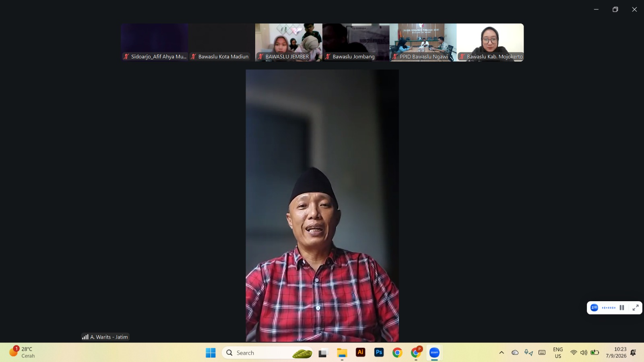Click the Zoom logo in the floating widget
Screen dimensions: 644x362
click(594, 308)
